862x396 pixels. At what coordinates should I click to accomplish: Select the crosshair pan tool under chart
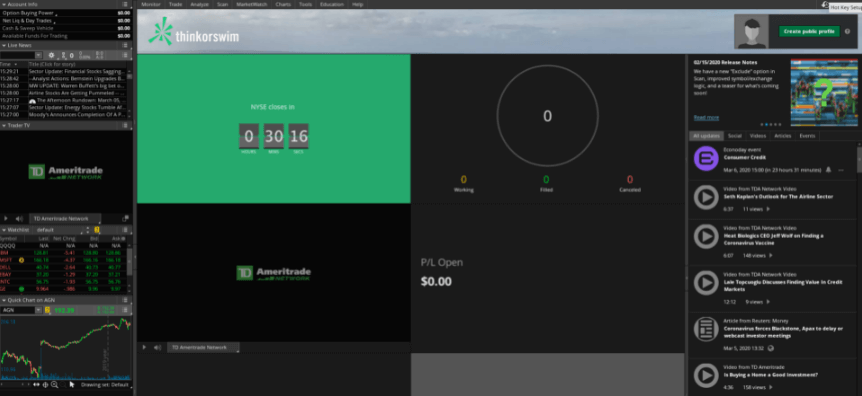[x=45, y=385]
